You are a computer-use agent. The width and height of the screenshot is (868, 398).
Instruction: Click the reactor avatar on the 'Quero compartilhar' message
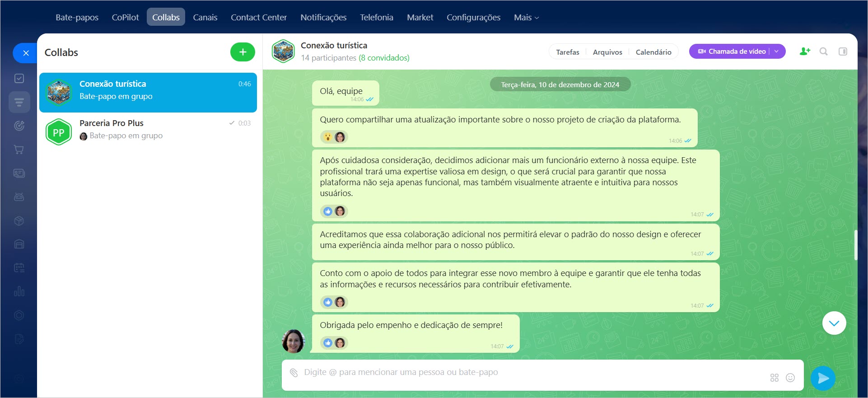coord(340,137)
